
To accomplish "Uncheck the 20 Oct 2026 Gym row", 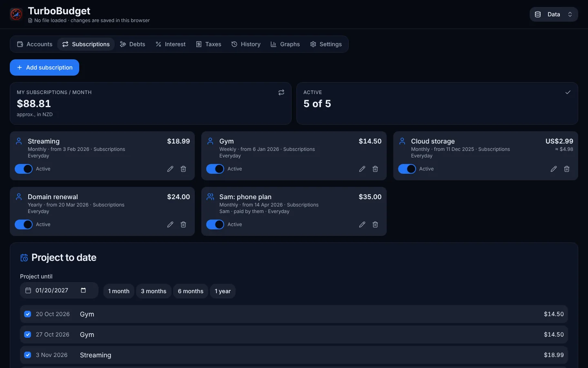I will [x=28, y=314].
